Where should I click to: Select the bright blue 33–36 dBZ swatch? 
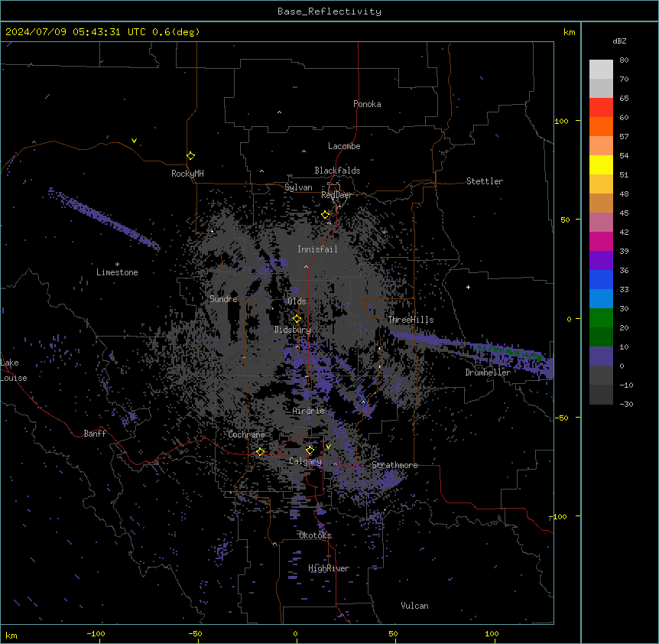pyautogui.click(x=601, y=279)
